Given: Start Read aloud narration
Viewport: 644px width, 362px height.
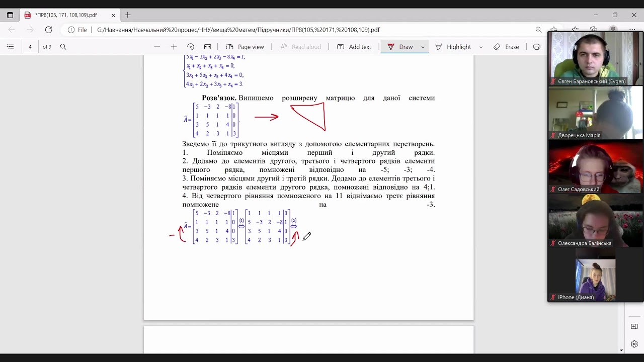Looking at the screenshot, I should coord(300,47).
